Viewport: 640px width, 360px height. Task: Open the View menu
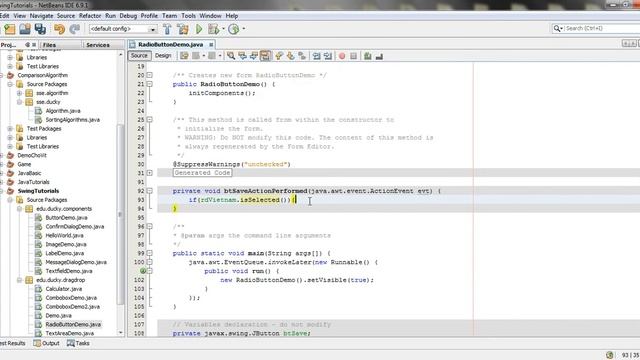click(x=20, y=16)
